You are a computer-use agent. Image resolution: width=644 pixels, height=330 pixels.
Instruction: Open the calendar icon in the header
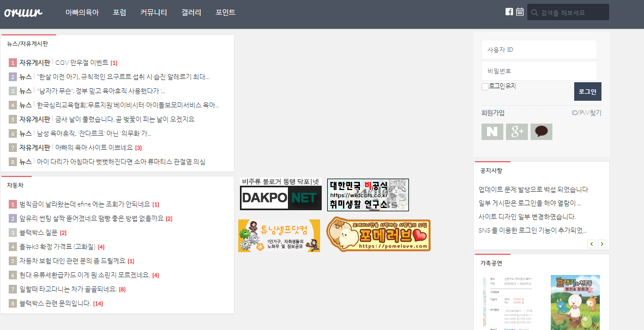(x=520, y=12)
